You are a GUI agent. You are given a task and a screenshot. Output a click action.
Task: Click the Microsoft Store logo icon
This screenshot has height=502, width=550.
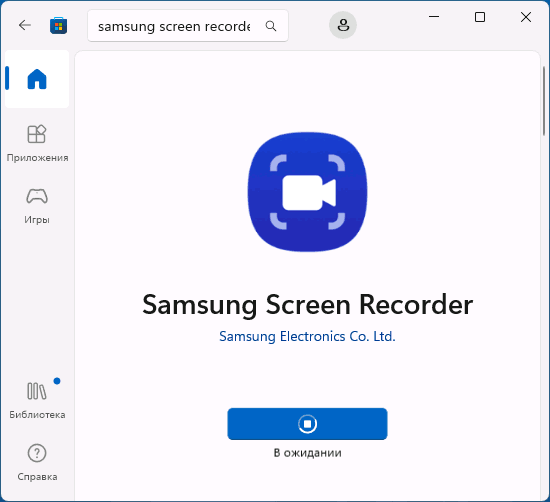click(x=59, y=25)
